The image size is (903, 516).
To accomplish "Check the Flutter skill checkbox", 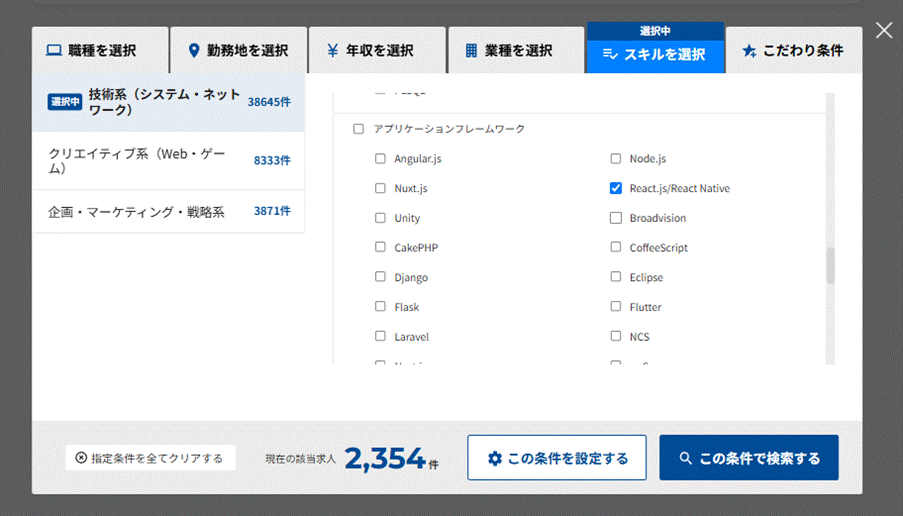I will pos(616,307).
